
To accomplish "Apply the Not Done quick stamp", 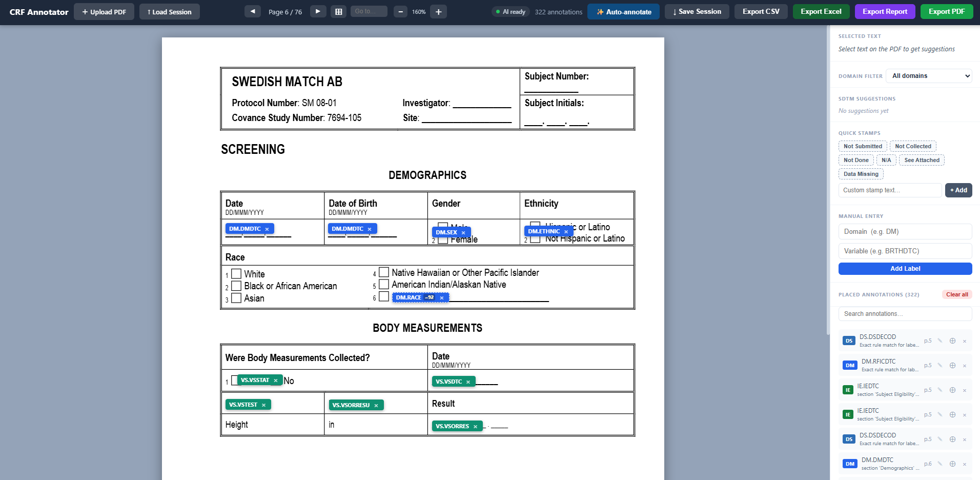I will [x=856, y=160].
